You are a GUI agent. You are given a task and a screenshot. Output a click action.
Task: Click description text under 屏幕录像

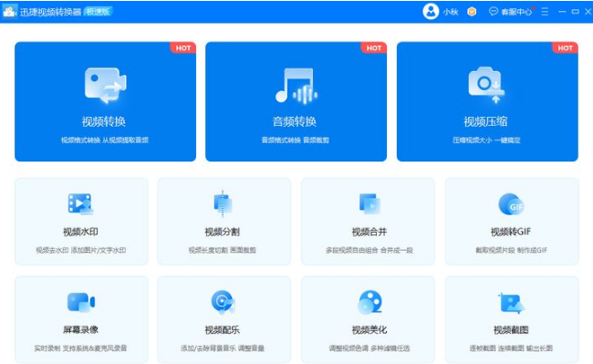80,348
